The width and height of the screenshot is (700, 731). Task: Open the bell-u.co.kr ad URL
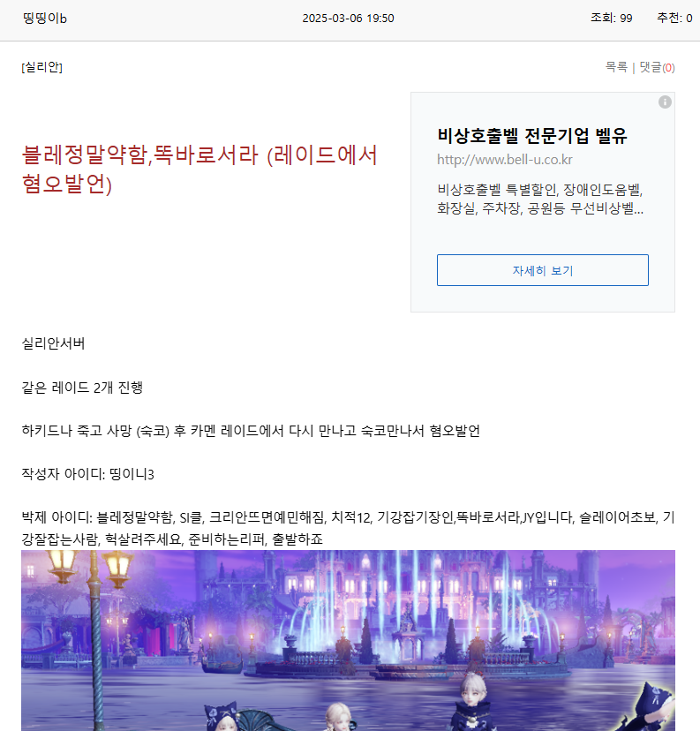coord(504,160)
